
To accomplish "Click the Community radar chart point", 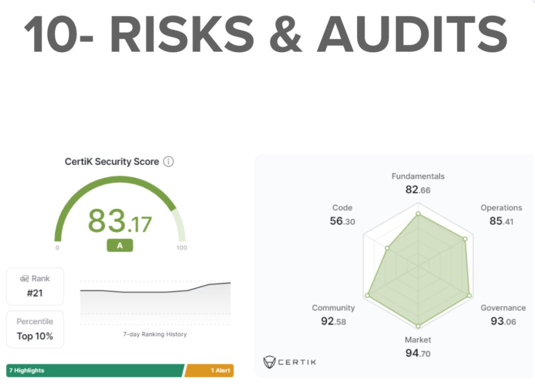I will [368, 295].
